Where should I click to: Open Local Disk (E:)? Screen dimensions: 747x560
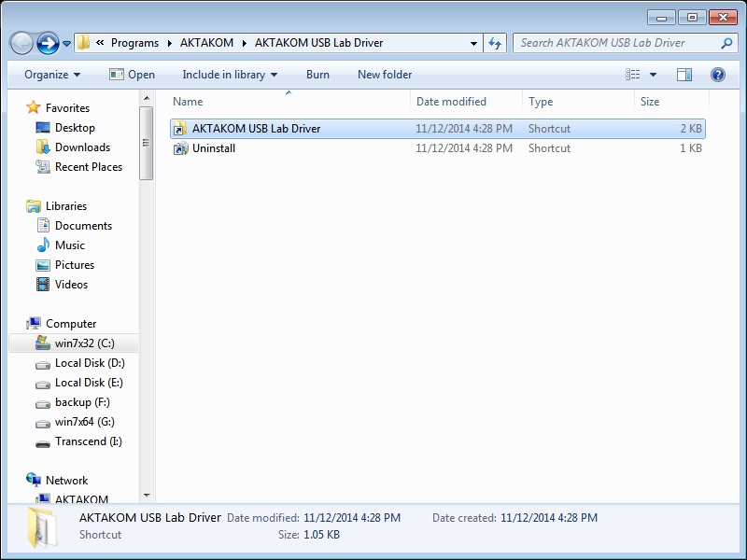pos(89,383)
